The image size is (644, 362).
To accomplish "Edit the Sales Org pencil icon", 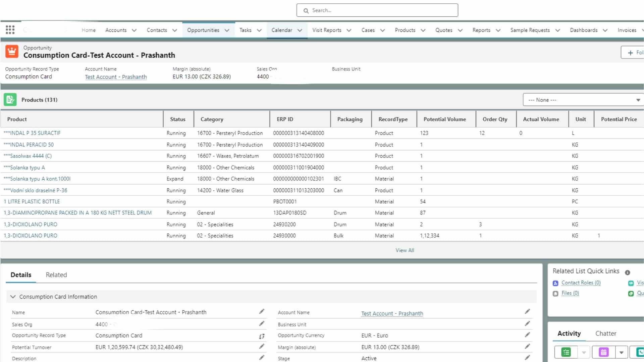I will 262,324.
